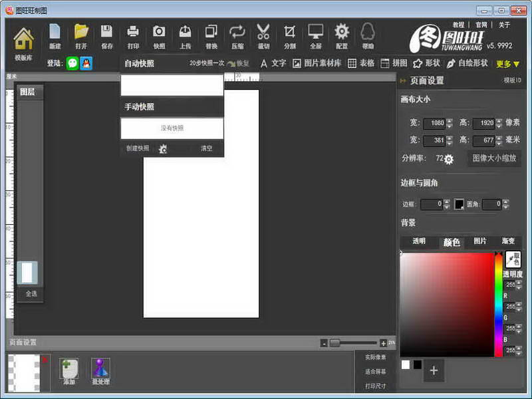Image resolution: width=532 pixels, height=399 pixels.
Task: Click the pixel height field 1920
Action: pyautogui.click(x=483, y=123)
